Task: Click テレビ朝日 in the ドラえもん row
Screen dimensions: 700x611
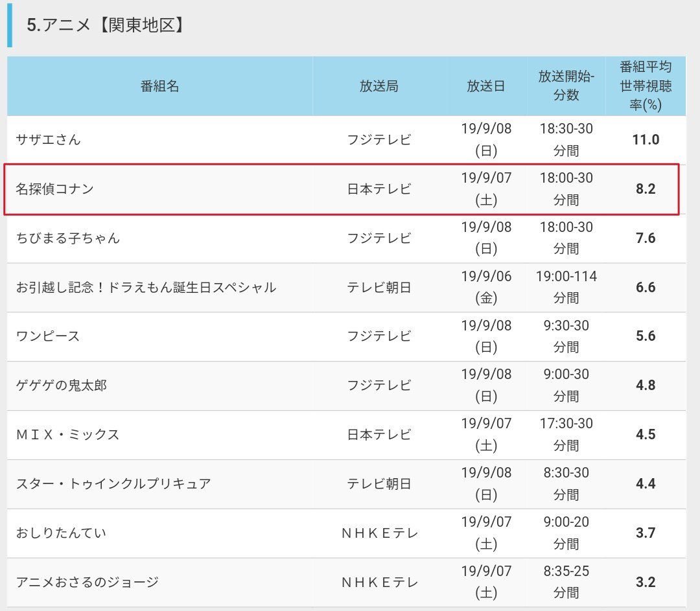Action: (x=379, y=287)
